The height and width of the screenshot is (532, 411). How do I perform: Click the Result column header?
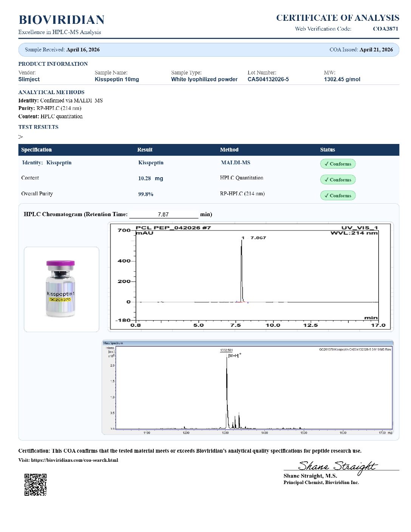point(145,150)
